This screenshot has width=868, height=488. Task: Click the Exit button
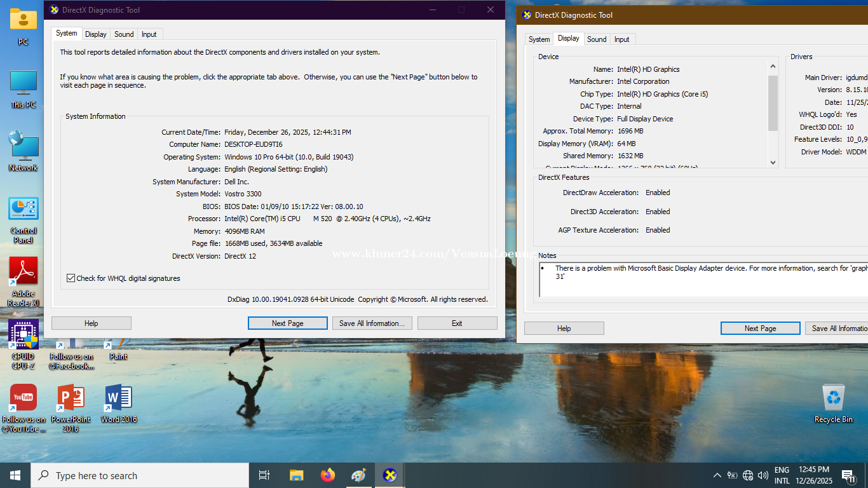point(457,323)
